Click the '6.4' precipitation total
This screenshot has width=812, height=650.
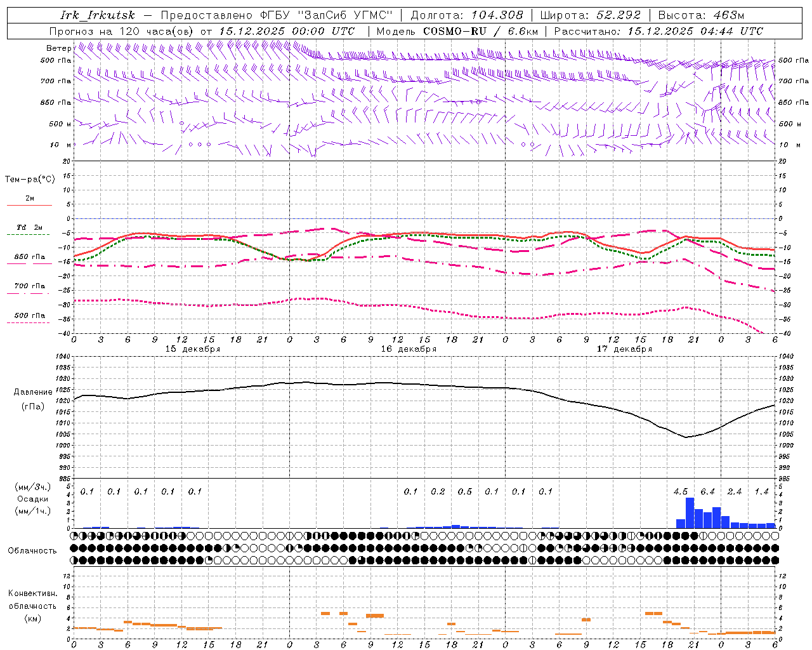point(708,492)
